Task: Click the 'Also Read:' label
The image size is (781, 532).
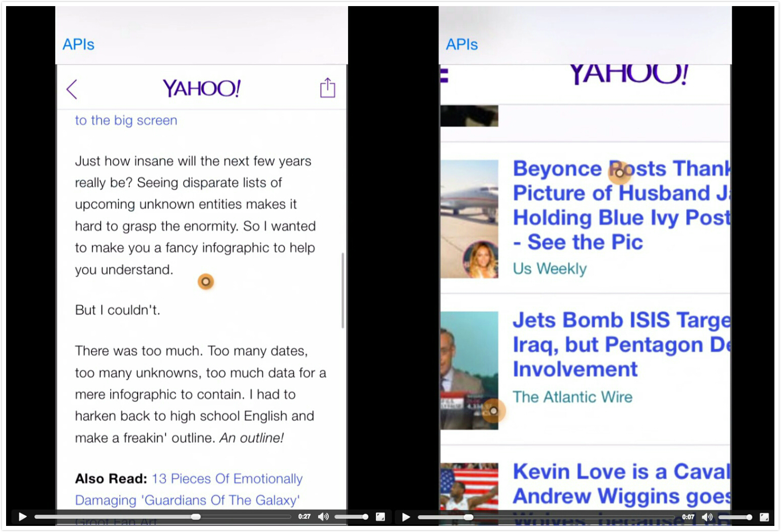Action: pyautogui.click(x=111, y=479)
